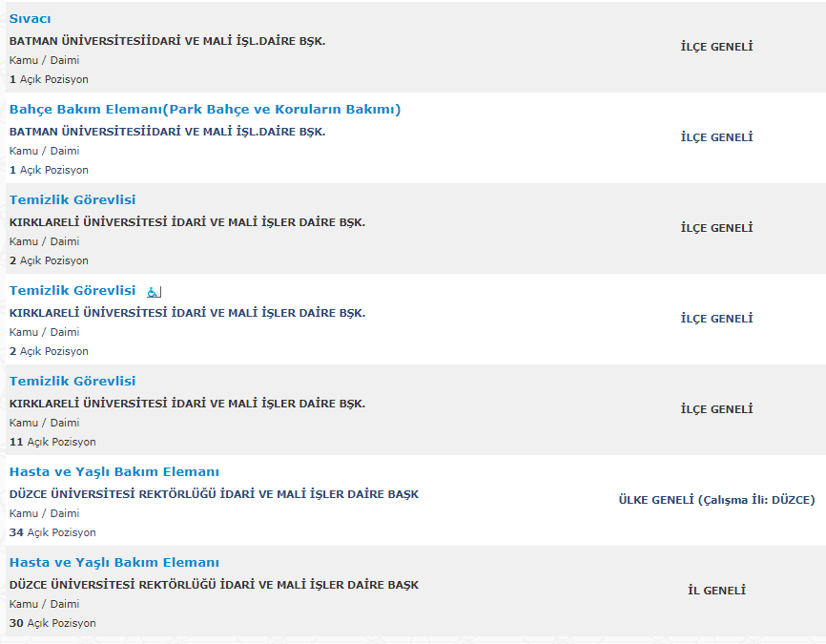
Task: Click '34 Açık Pozisyon' text
Action: [x=52, y=532]
